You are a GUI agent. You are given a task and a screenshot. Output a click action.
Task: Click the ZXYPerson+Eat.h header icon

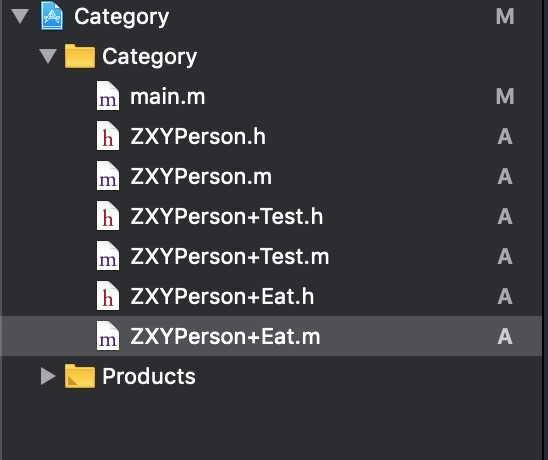pyautogui.click(x=108, y=296)
